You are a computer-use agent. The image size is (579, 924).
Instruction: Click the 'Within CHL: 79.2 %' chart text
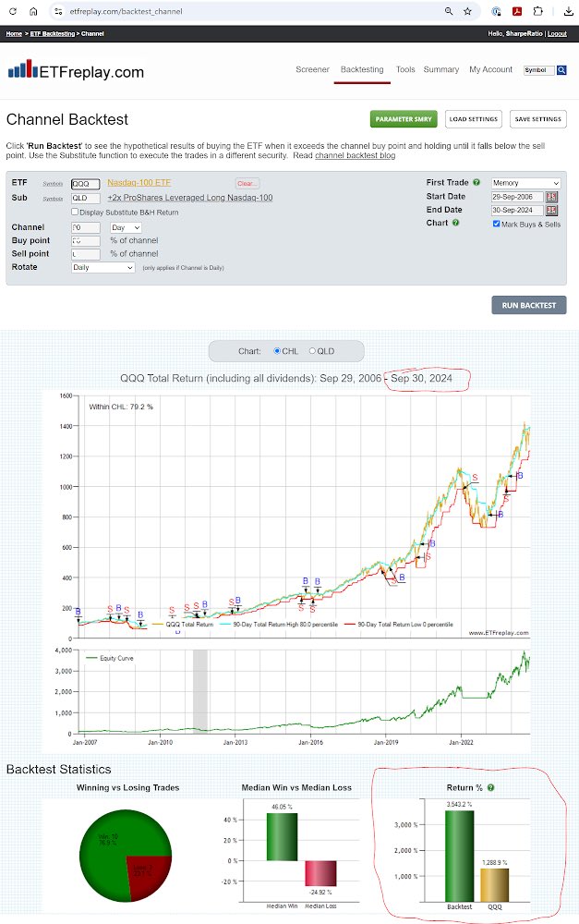121,407
